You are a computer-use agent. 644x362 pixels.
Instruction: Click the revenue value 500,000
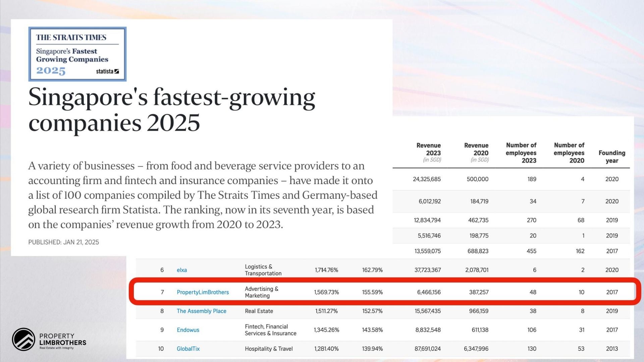pyautogui.click(x=477, y=179)
